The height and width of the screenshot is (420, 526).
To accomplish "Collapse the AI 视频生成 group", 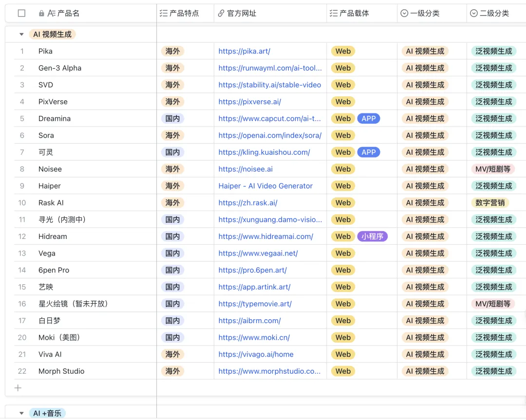I will pos(21,34).
